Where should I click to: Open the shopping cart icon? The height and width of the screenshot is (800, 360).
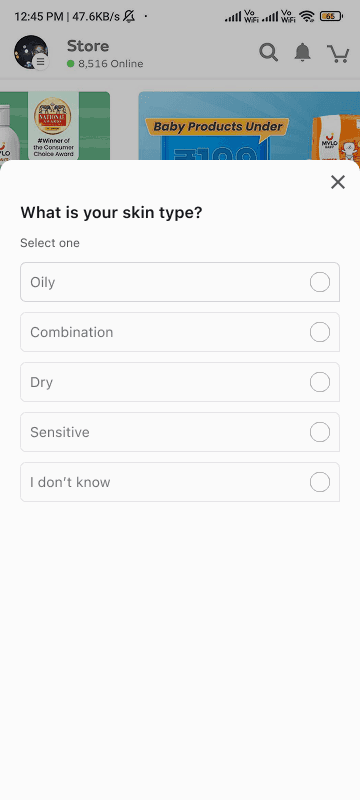pyautogui.click(x=338, y=53)
